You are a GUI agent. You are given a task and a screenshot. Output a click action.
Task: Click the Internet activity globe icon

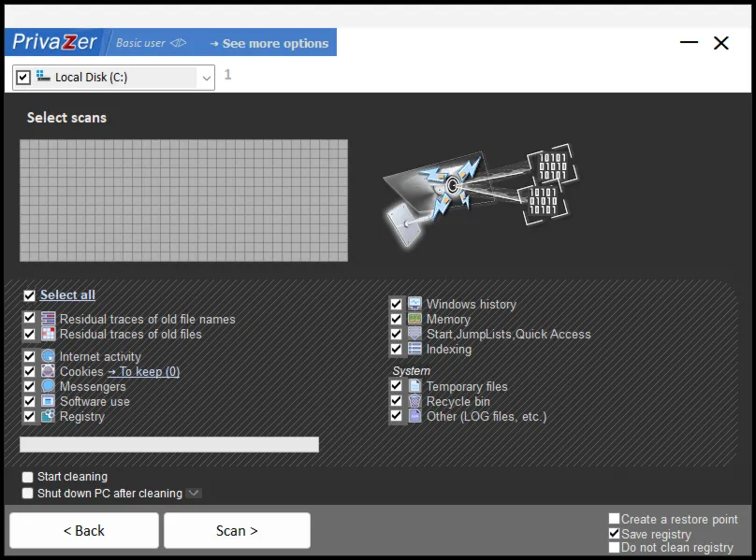[x=49, y=356]
